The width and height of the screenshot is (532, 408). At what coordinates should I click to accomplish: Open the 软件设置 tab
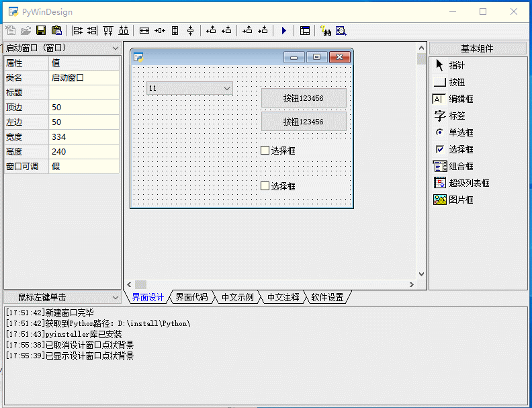point(327,297)
